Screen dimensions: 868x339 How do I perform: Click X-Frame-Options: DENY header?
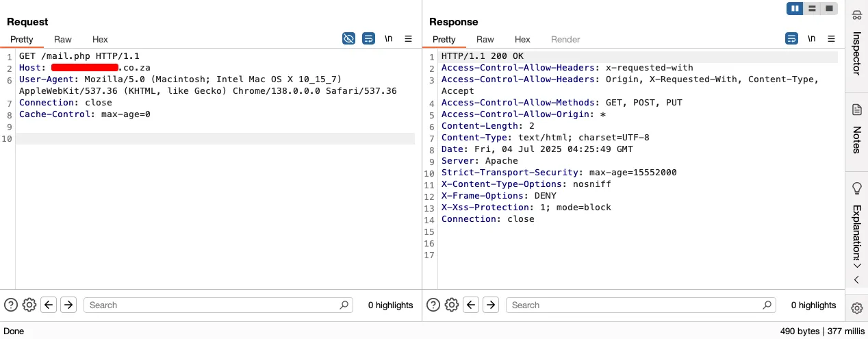pyautogui.click(x=499, y=196)
